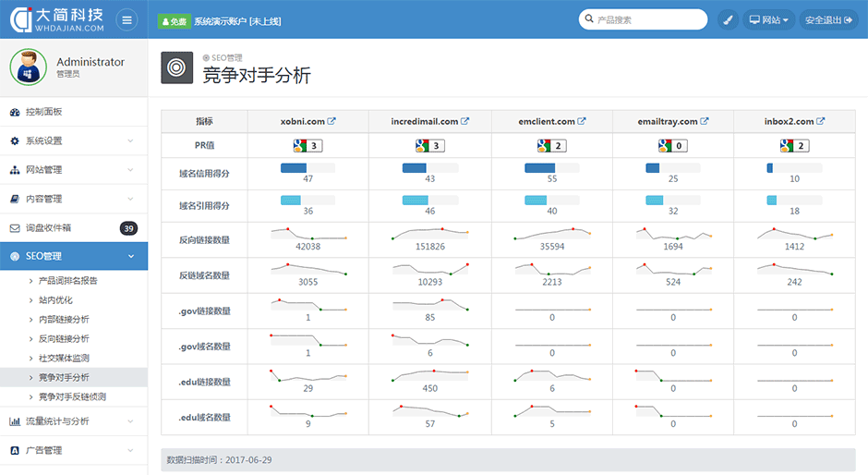
Task: Click the green 免费 badge
Action: tap(174, 20)
